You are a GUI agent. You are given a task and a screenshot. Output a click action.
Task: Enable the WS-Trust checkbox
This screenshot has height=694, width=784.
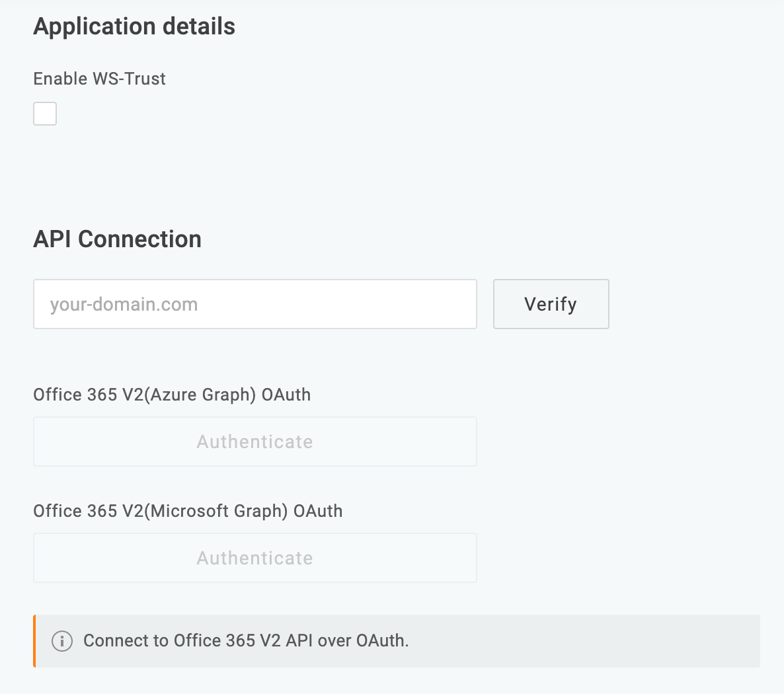(x=45, y=114)
